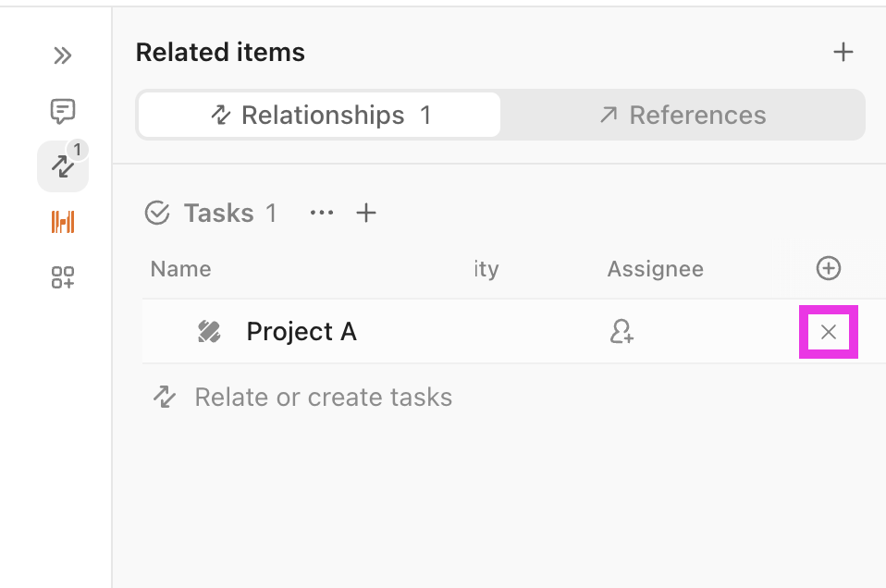
Task: Open the orange bars sidebar icon
Action: (63, 222)
